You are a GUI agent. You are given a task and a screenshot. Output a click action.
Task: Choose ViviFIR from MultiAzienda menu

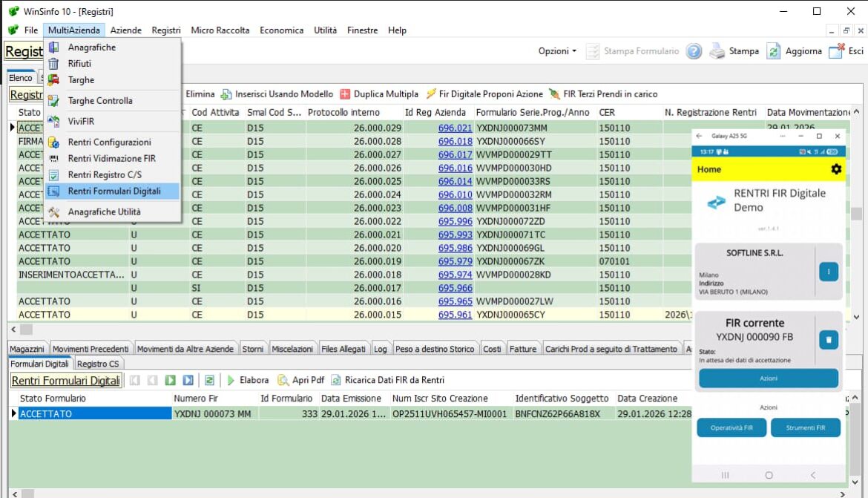click(81, 121)
